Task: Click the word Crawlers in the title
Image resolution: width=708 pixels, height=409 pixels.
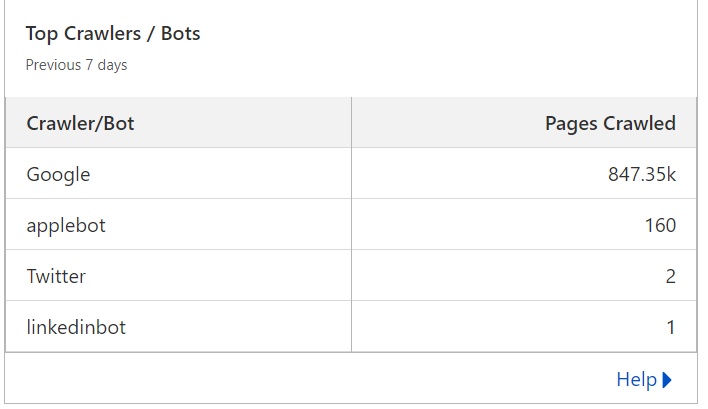Action: coord(102,33)
